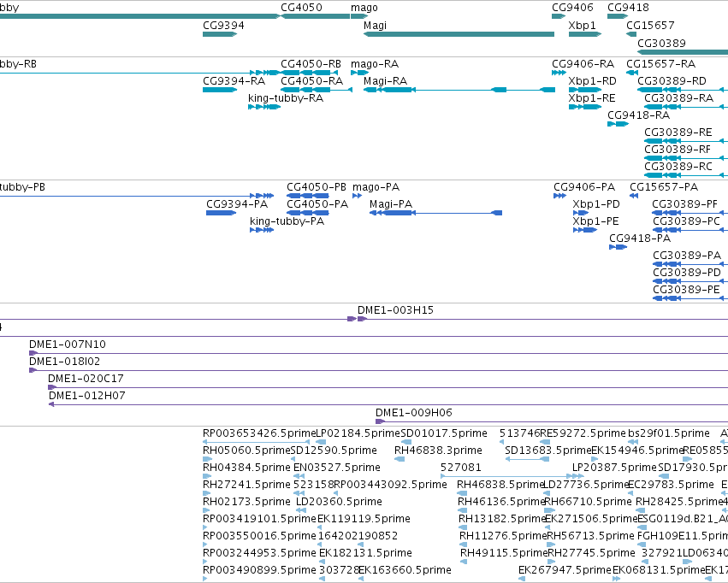Viewport: 728px width, 583px height.
Task: Open the CG9394-PA protein label
Action: (237, 204)
